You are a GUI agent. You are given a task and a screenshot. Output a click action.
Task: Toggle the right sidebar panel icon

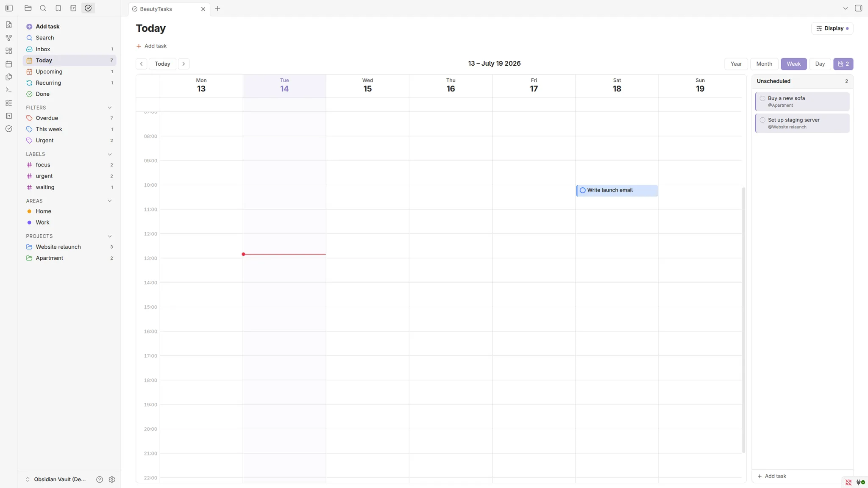[858, 8]
